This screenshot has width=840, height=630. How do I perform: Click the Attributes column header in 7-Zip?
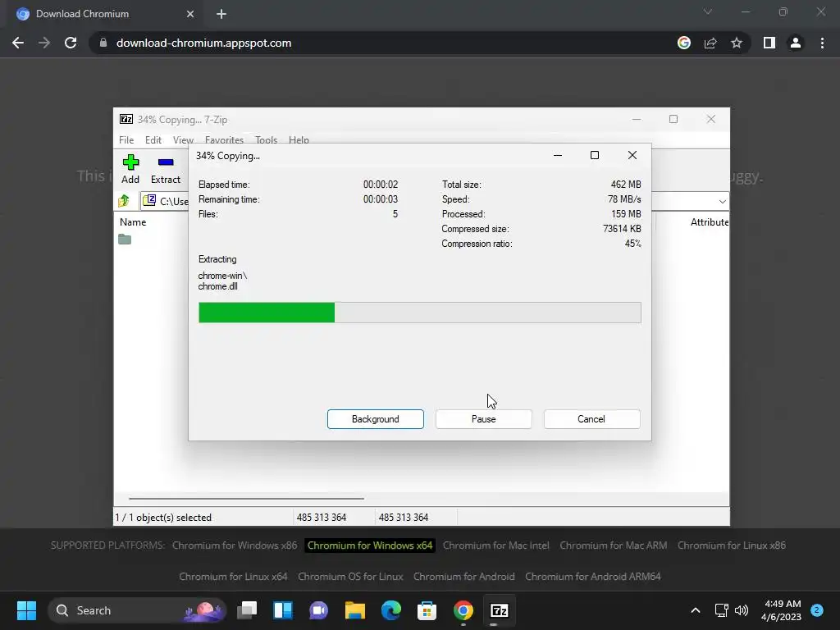tap(710, 221)
